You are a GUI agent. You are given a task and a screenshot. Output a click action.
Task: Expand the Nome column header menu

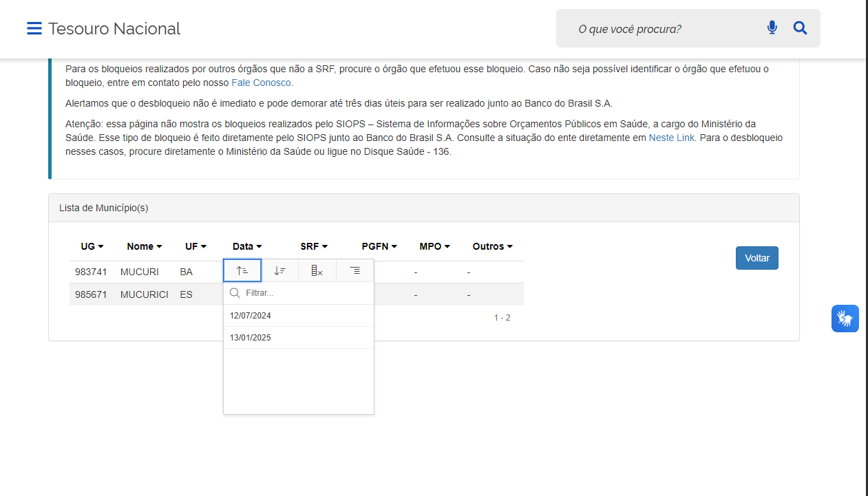click(145, 246)
